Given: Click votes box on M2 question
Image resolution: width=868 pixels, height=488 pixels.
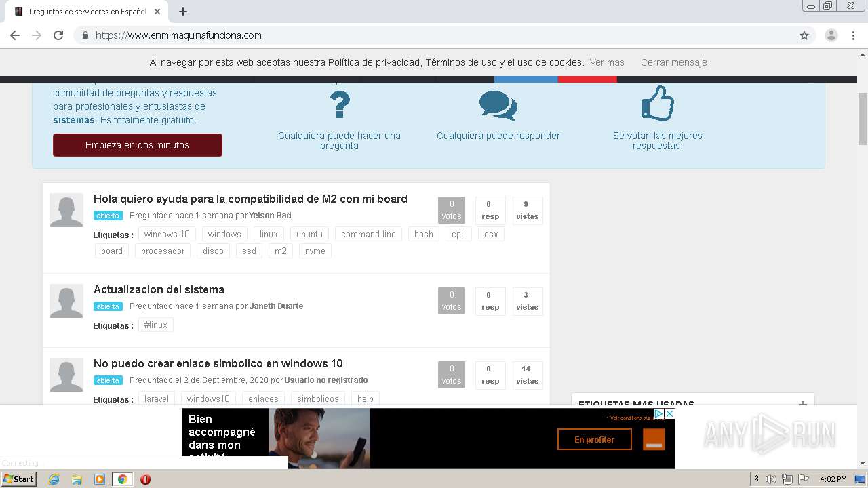Looking at the screenshot, I should (x=452, y=210).
